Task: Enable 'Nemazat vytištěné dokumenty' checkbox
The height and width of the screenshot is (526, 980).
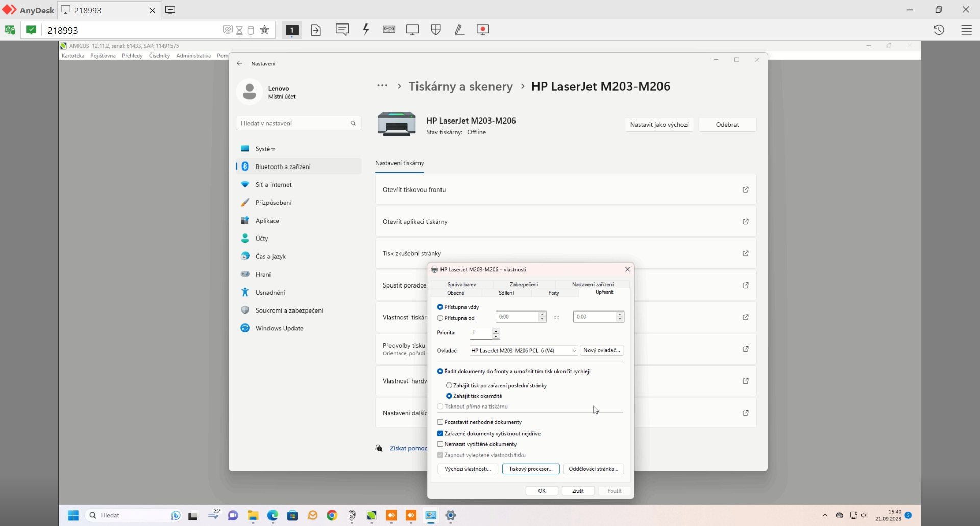Action: (440, 444)
